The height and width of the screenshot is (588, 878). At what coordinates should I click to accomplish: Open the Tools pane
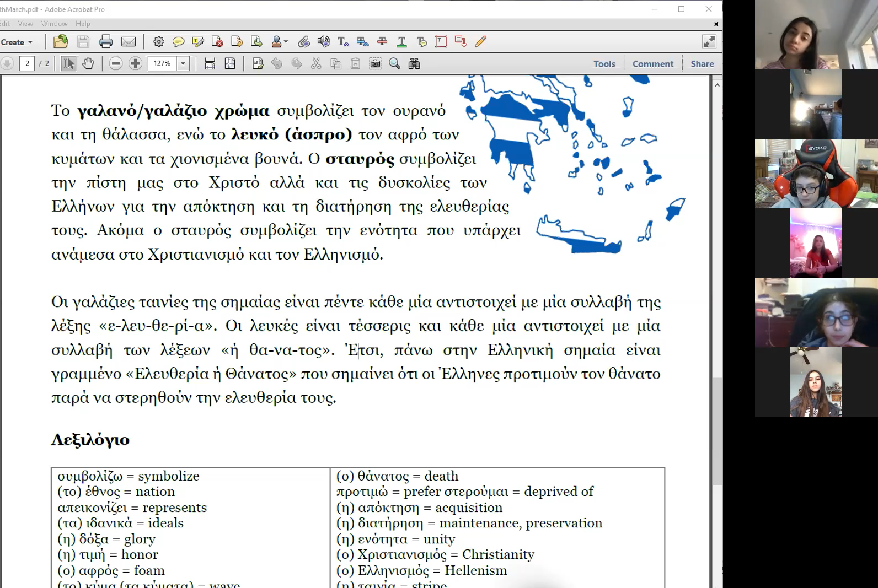coord(604,64)
